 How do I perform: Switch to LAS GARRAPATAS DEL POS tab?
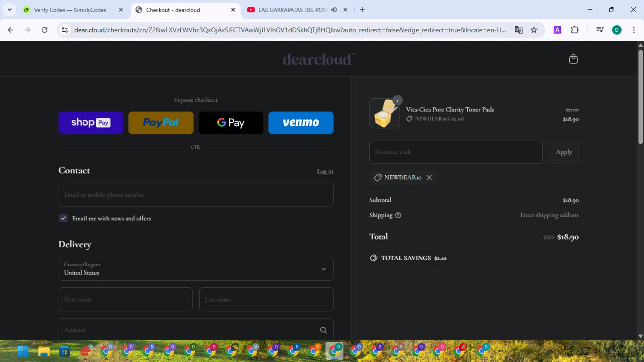coord(292,10)
